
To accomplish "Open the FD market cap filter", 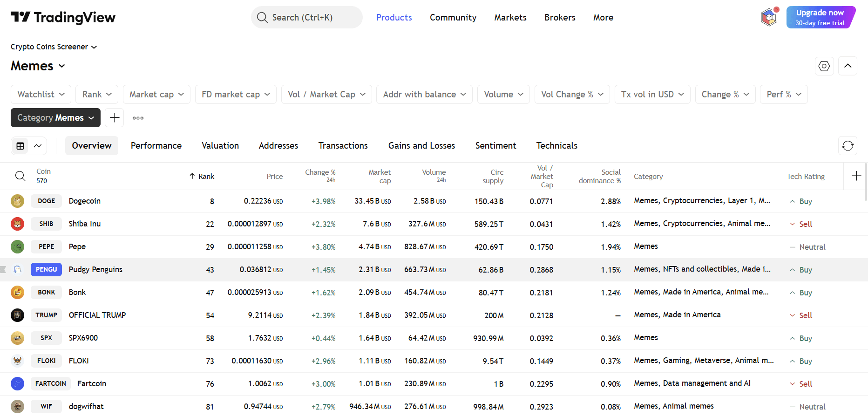I will (236, 95).
